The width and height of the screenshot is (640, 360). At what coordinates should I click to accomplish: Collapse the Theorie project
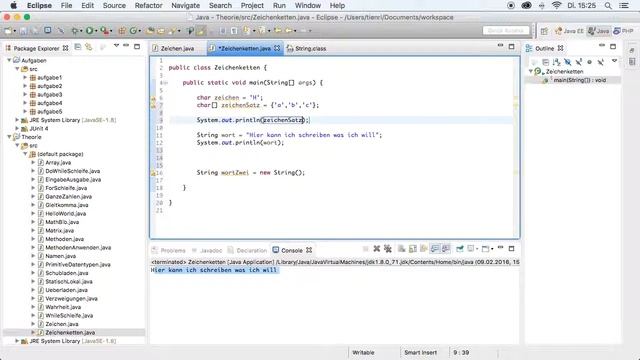[9, 137]
